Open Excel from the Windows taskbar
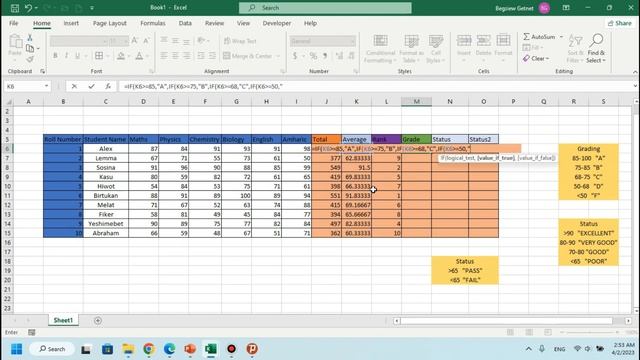640x360 pixels. tap(211, 349)
